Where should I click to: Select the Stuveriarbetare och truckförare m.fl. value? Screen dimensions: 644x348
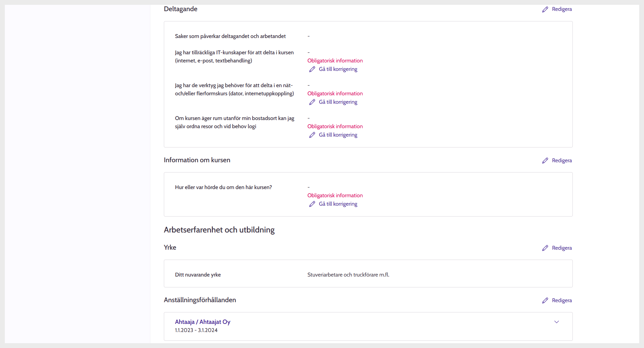348,275
